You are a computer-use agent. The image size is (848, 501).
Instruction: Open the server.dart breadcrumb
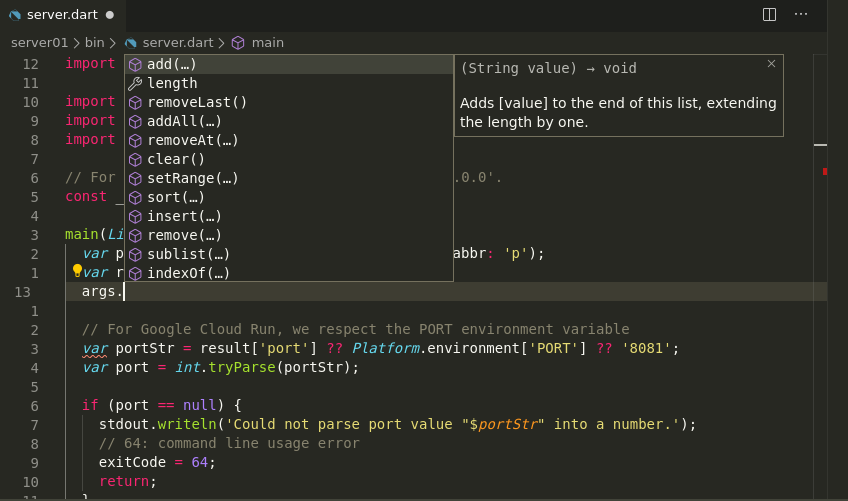[178, 43]
